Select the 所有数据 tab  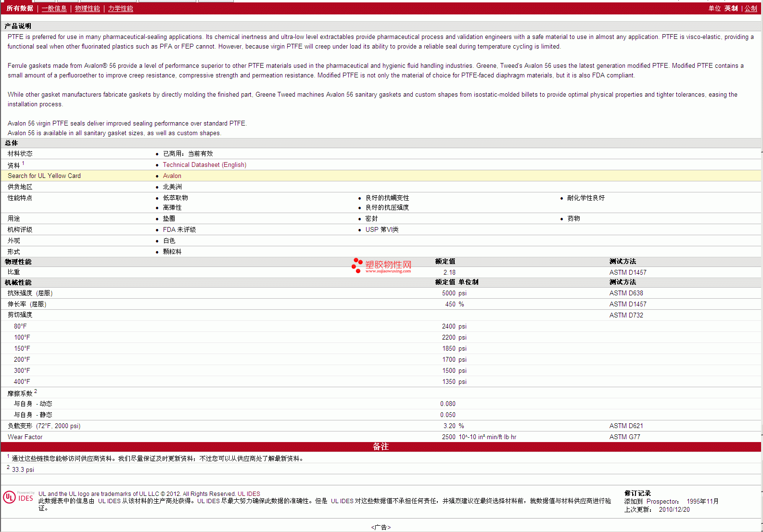(20, 9)
